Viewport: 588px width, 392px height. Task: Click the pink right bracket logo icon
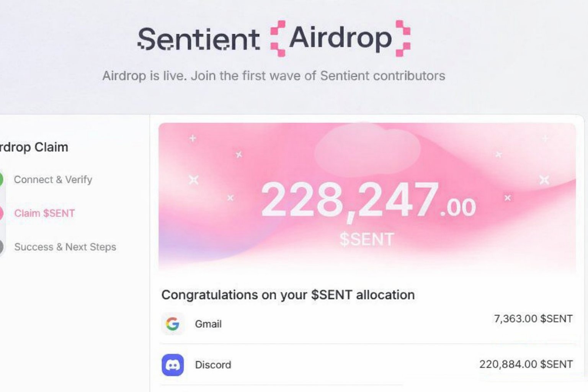coord(403,38)
